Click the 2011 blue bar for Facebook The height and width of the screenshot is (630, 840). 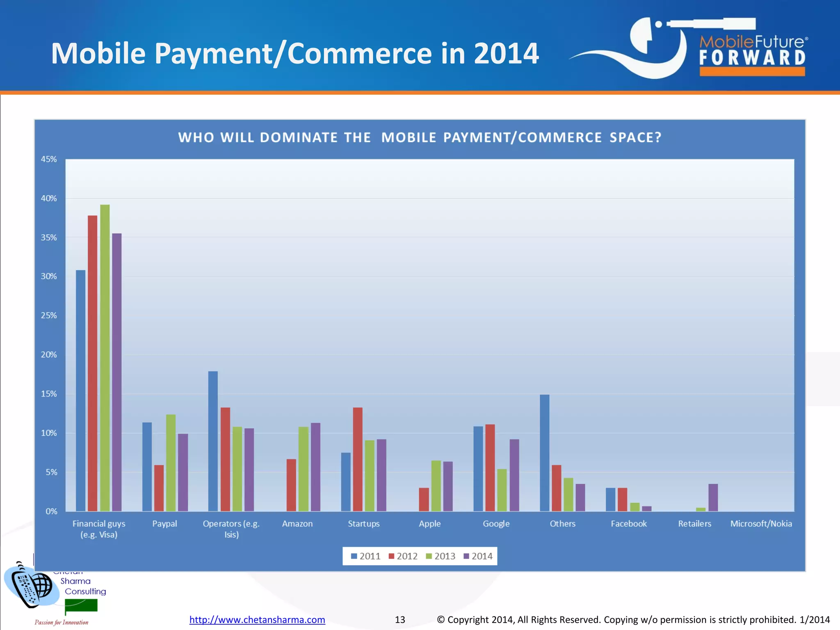pos(611,499)
